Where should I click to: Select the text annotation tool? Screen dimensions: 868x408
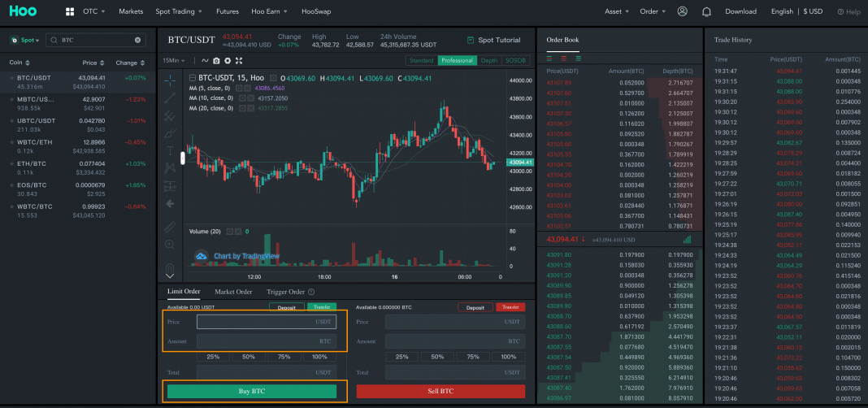pos(170,150)
